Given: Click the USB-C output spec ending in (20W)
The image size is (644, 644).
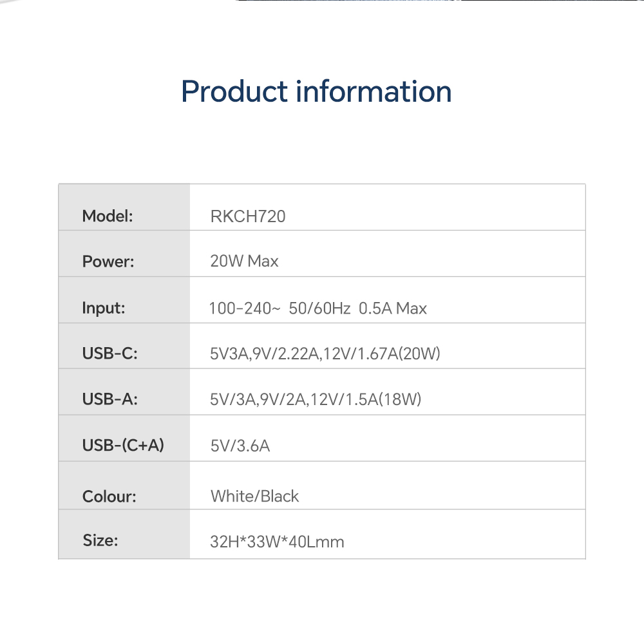Looking at the screenshot, I should tap(325, 354).
